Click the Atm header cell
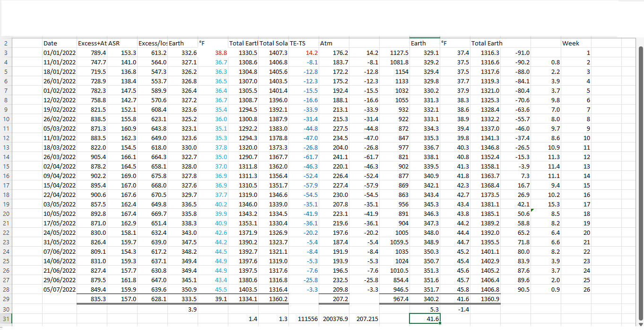Image resolution: width=644 pixels, height=330 pixels. [x=333, y=43]
